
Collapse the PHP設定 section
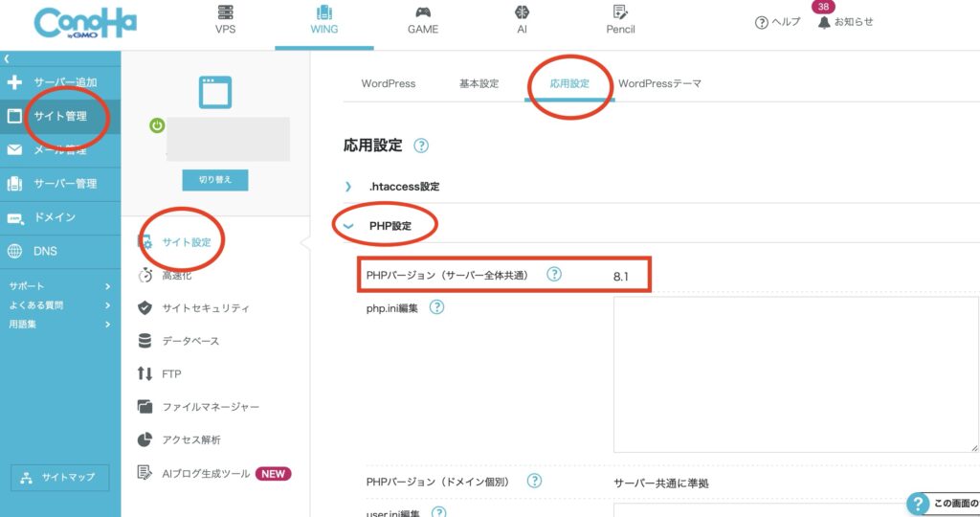[348, 226]
